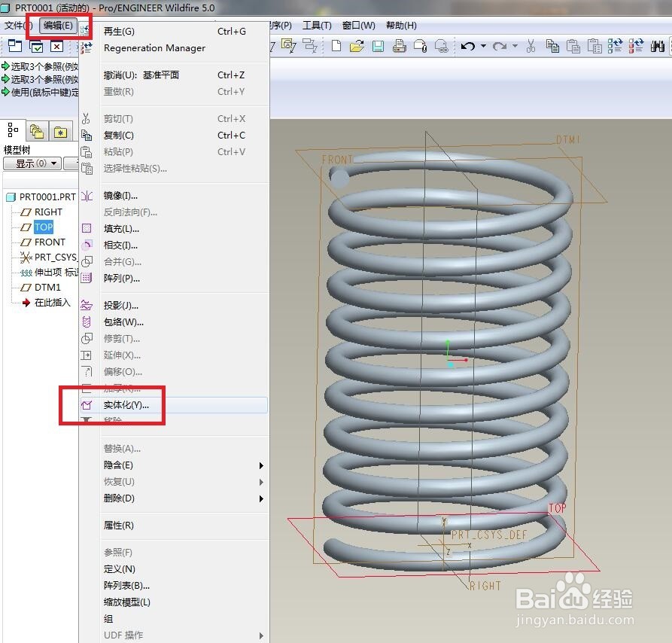
Task: Click the new file toolbar icon
Action: [336, 45]
